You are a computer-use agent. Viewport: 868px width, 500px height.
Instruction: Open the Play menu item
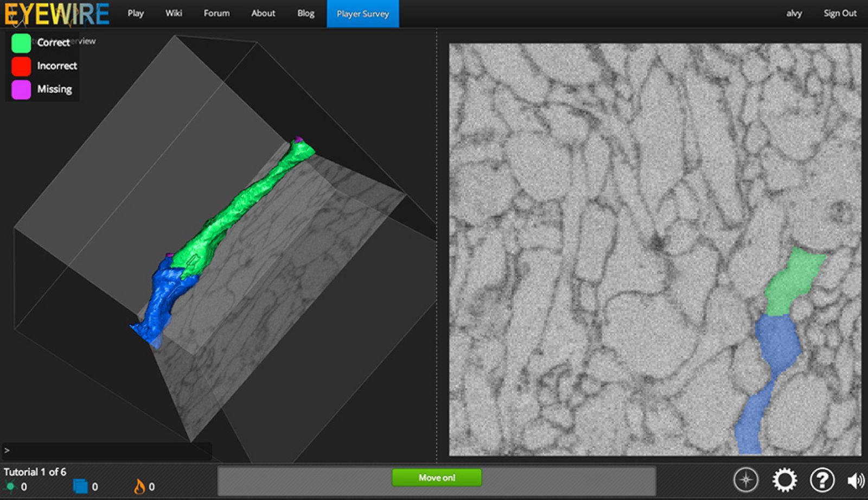[x=136, y=13]
